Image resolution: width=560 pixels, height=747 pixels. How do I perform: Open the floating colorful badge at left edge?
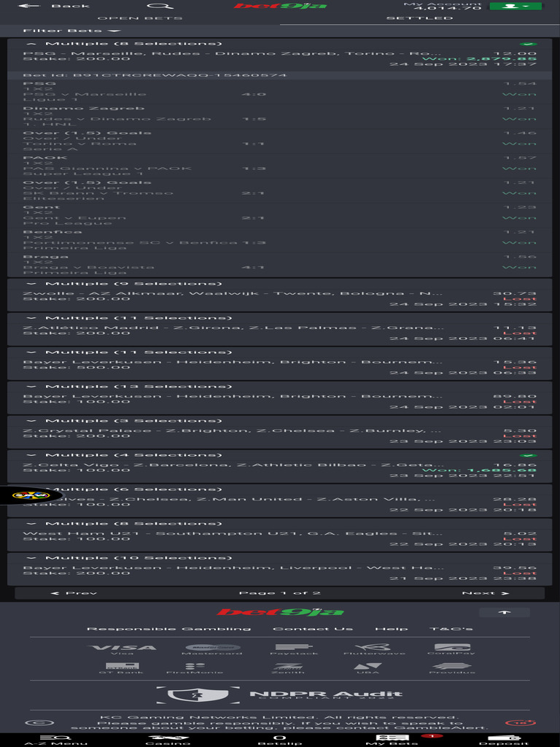(x=31, y=495)
